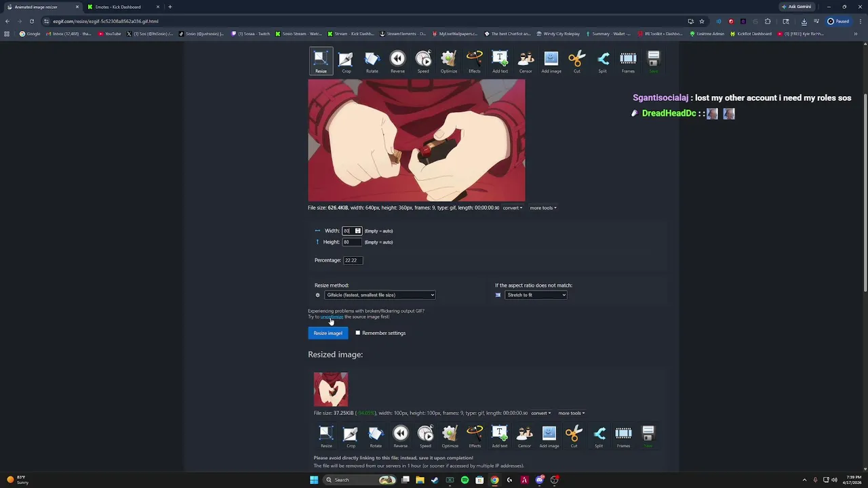Viewport: 868px width, 488px height.
Task: Select the Resize tool in top toolbar
Action: (321, 61)
